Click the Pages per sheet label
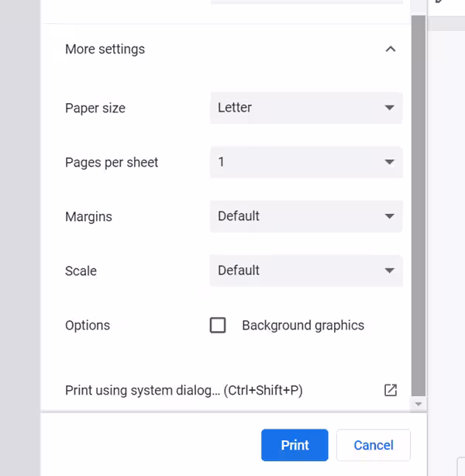The height and width of the screenshot is (476, 465). (112, 162)
